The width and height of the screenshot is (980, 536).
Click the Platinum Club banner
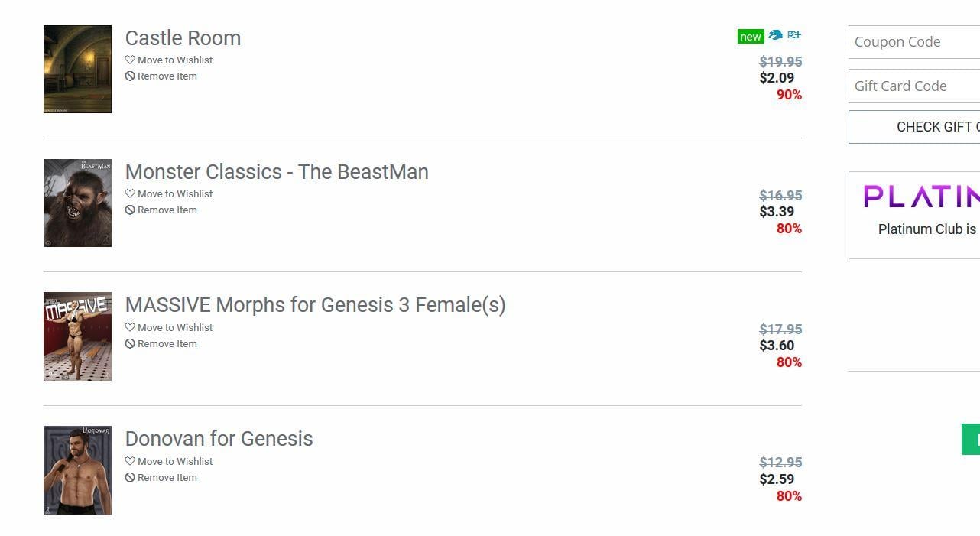[x=914, y=215]
